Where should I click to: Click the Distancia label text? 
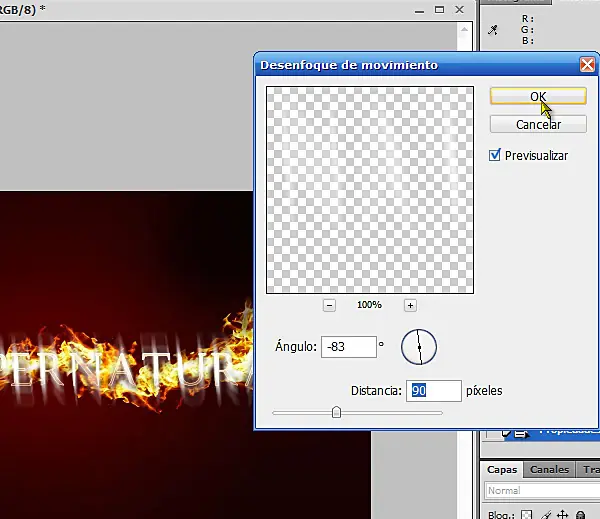tap(377, 391)
